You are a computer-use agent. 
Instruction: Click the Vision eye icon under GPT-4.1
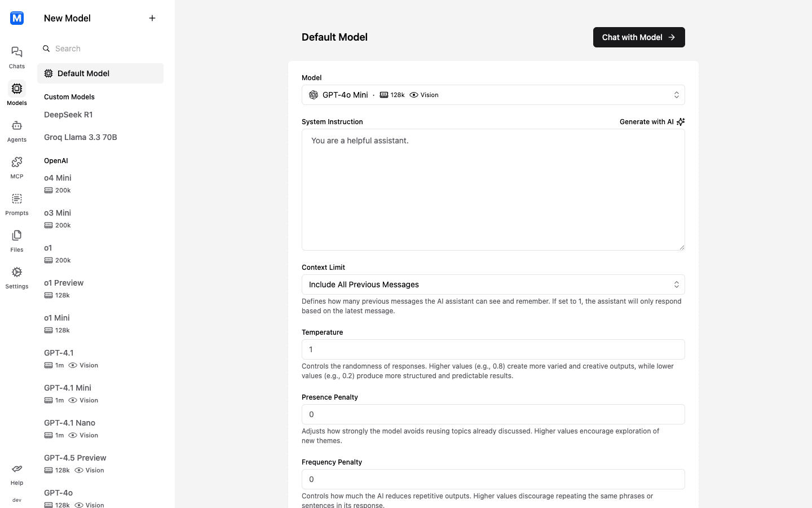click(x=73, y=365)
